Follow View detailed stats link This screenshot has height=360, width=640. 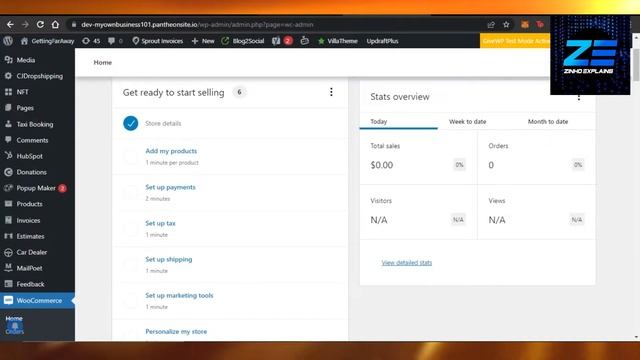tap(407, 262)
